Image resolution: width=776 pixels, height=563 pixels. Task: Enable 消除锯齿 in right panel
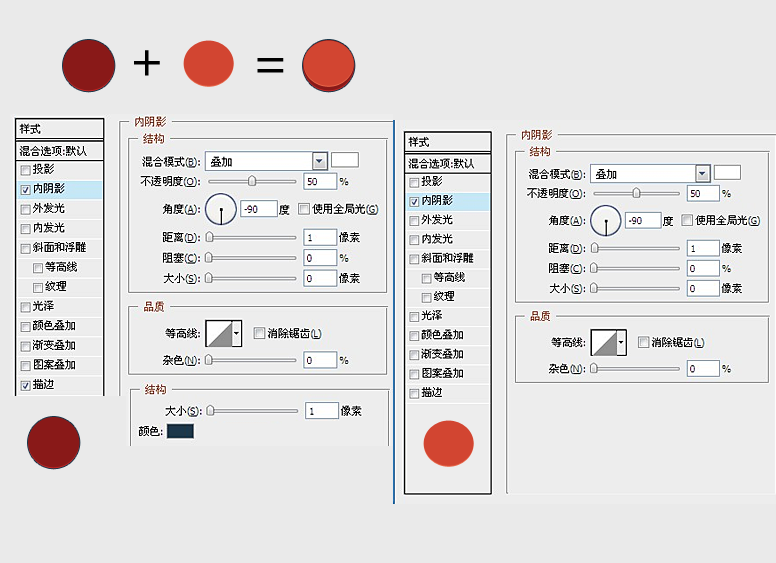[x=643, y=342]
